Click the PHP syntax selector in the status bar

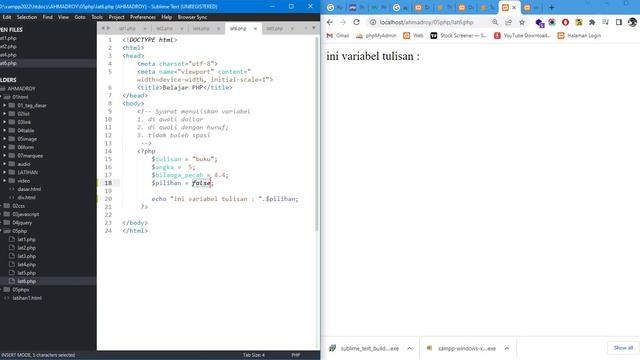point(296,355)
